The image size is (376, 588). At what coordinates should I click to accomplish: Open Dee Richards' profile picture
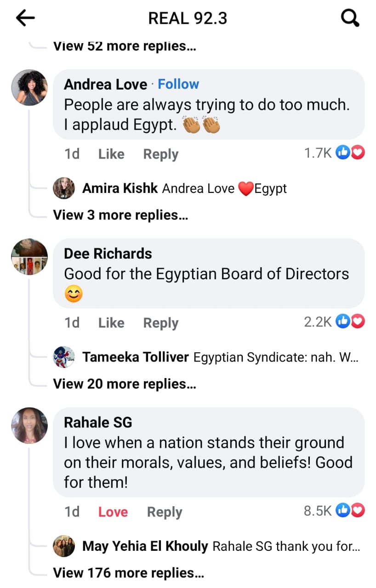click(29, 257)
